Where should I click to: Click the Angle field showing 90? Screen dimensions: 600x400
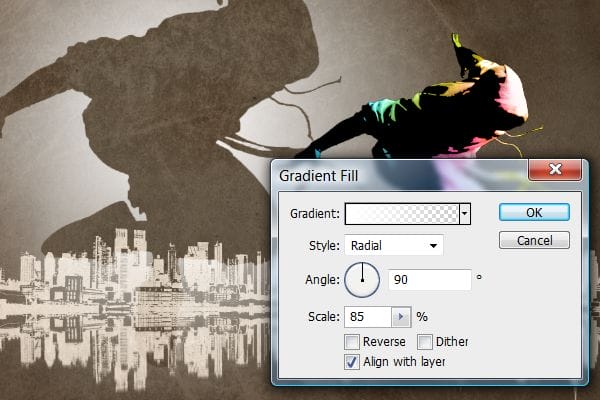click(x=429, y=280)
